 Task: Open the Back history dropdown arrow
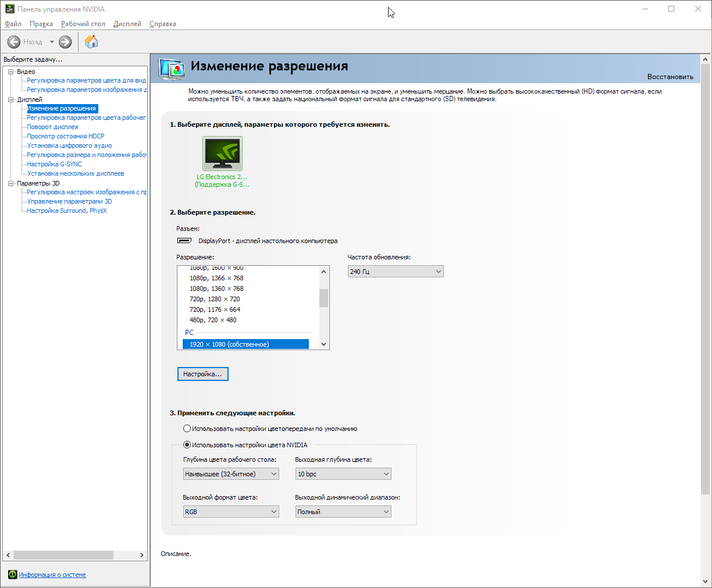(52, 42)
